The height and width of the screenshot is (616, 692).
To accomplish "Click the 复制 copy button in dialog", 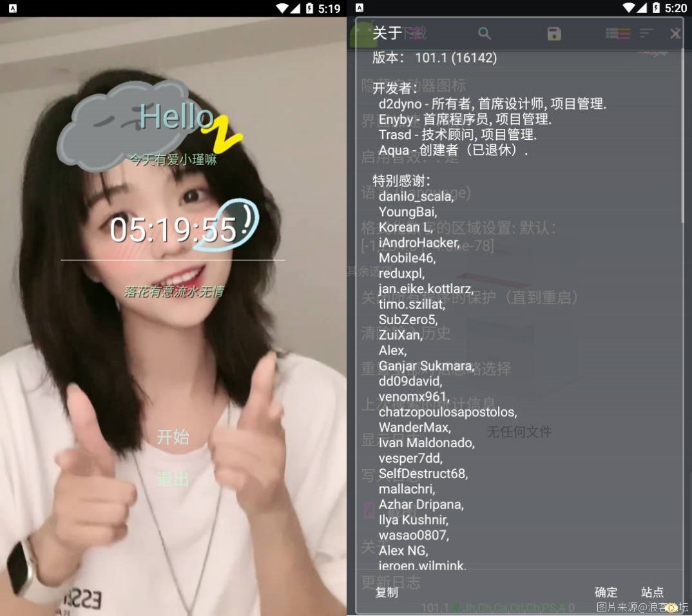I will 387,592.
